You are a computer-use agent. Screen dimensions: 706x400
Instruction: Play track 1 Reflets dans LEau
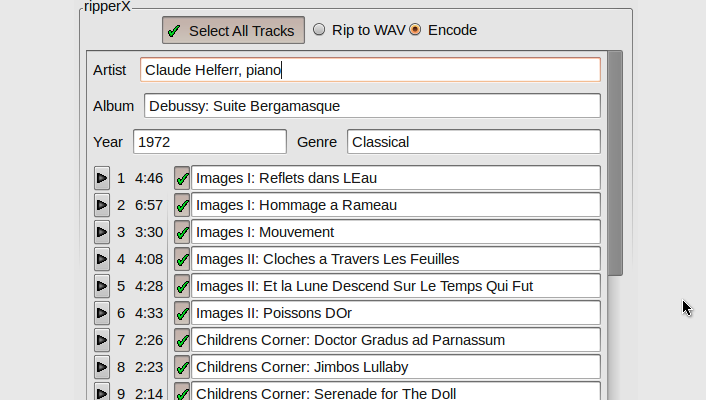coord(101,178)
